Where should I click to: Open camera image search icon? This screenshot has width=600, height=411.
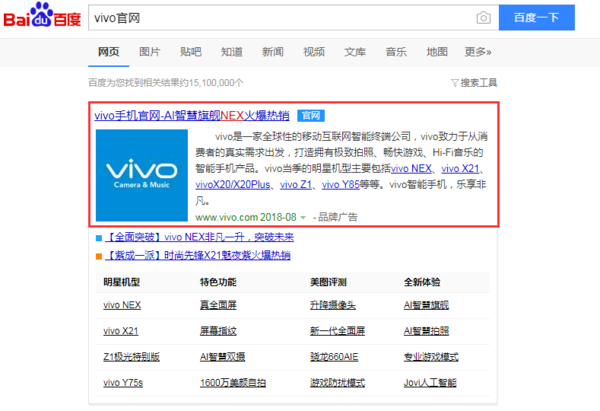tap(483, 18)
